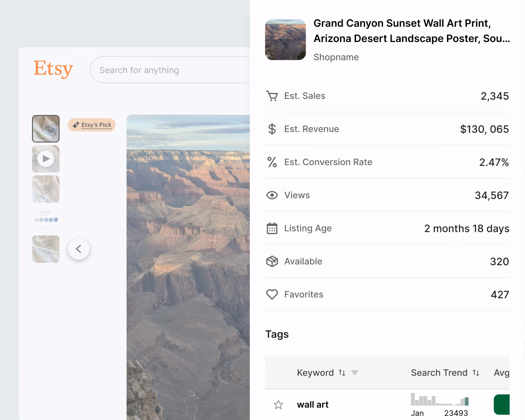
Task: Click the Search Trend column header
Action: 439,373
